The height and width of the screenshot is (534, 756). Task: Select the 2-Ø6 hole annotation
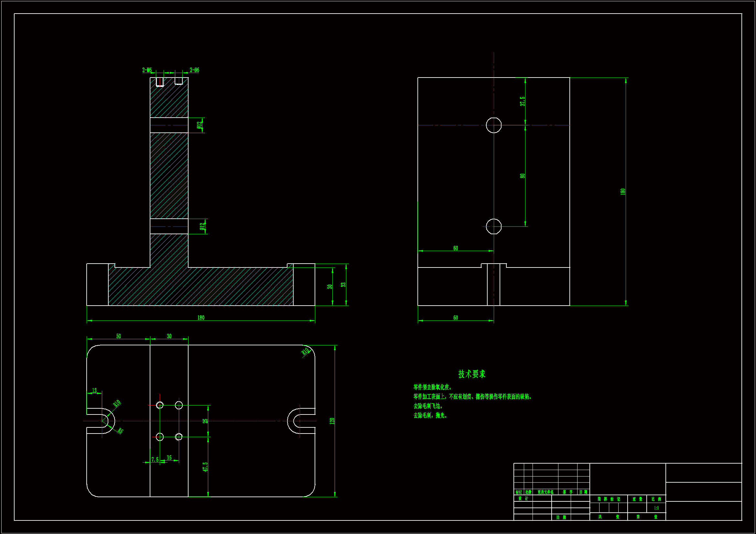tap(194, 70)
